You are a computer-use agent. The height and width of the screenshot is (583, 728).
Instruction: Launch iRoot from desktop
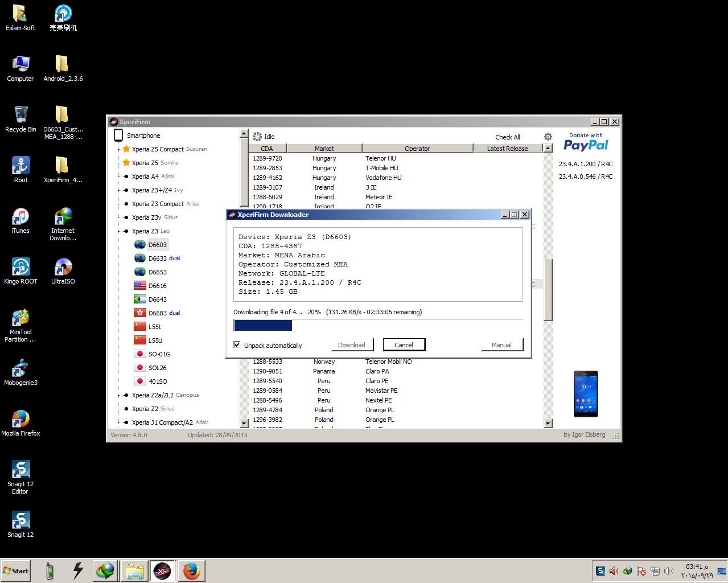tap(20, 170)
